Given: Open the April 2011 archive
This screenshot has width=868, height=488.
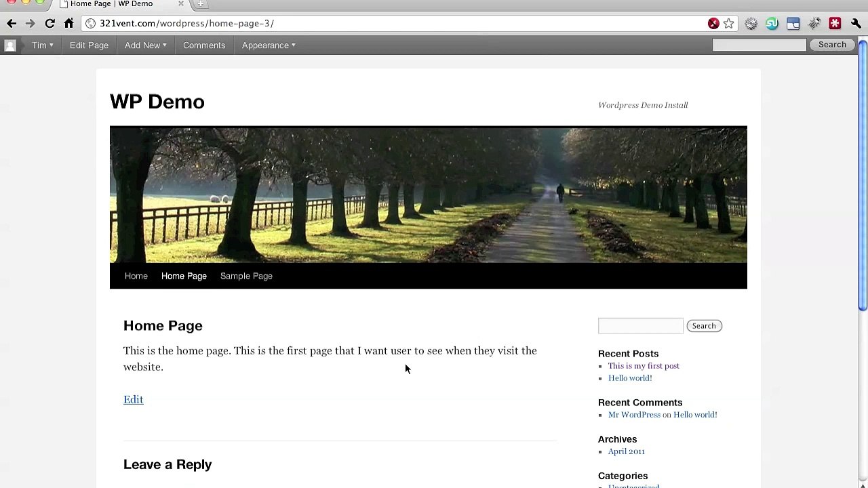Looking at the screenshot, I should pyautogui.click(x=627, y=451).
